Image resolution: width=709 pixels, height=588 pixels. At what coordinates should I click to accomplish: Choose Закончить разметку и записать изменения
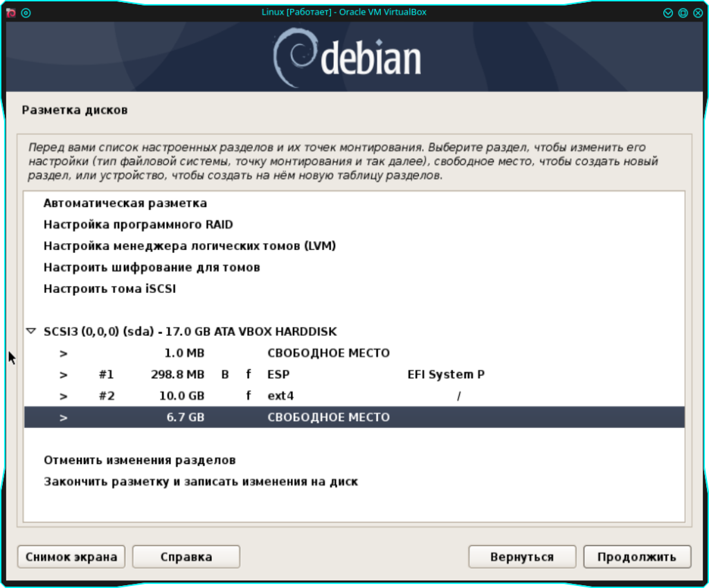201,481
